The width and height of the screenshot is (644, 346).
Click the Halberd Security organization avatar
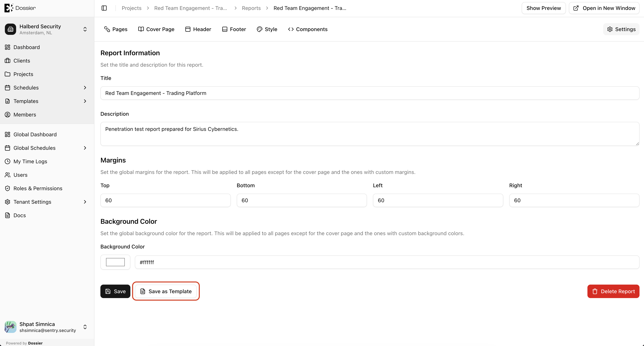(x=10, y=29)
